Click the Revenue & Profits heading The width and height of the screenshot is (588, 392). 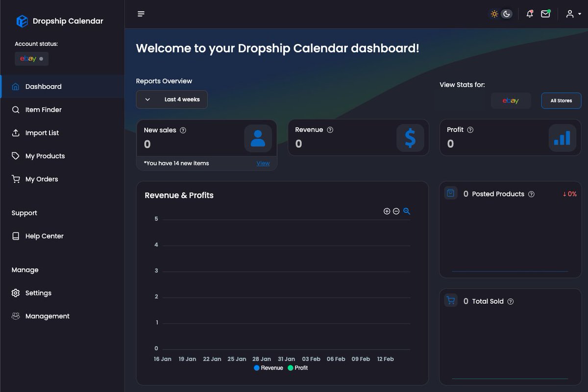[x=179, y=195]
